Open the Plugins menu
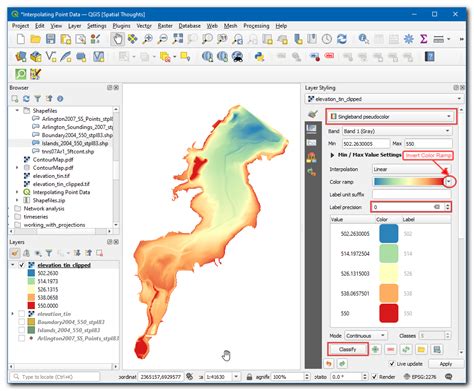The height and width of the screenshot is (391, 474). click(x=121, y=26)
